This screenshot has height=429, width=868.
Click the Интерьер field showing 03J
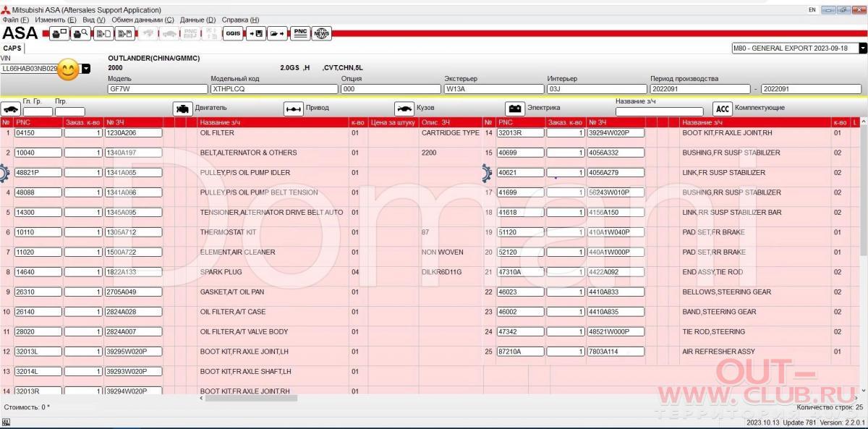pyautogui.click(x=597, y=89)
